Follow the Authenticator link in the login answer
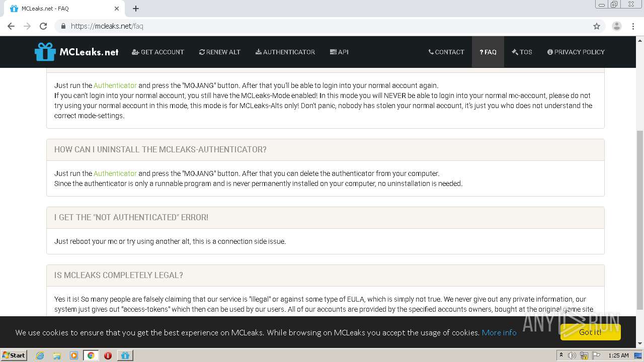The width and height of the screenshot is (644, 362). 115,85
